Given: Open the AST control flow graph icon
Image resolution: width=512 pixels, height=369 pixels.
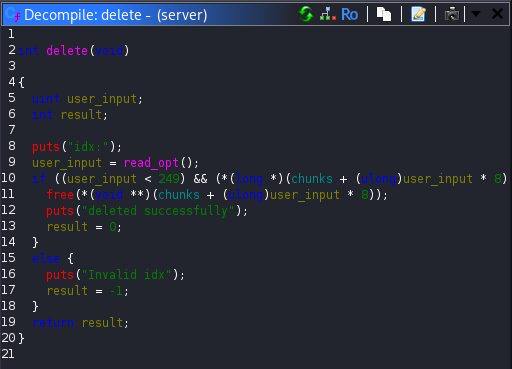Looking at the screenshot, I should [x=327, y=14].
